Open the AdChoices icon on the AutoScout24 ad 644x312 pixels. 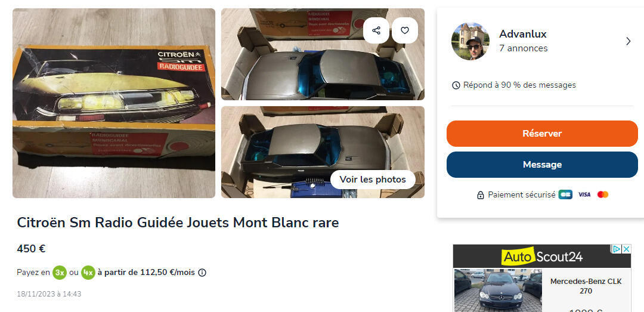[617, 249]
